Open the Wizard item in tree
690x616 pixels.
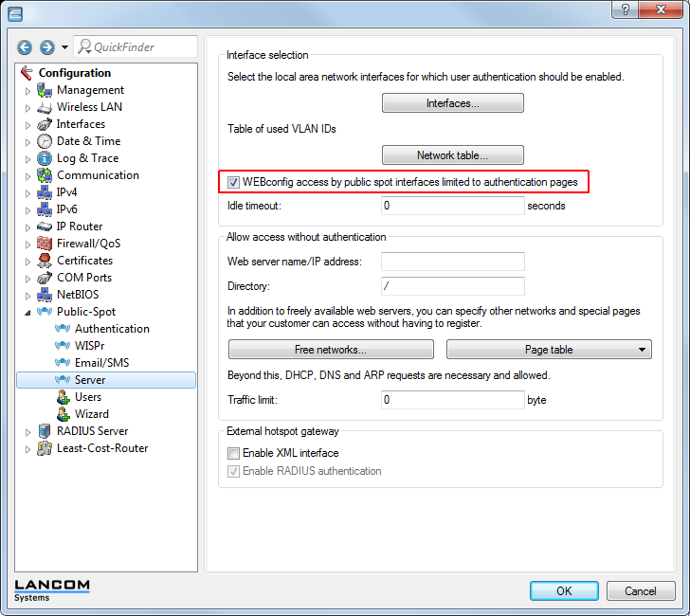coord(91,414)
